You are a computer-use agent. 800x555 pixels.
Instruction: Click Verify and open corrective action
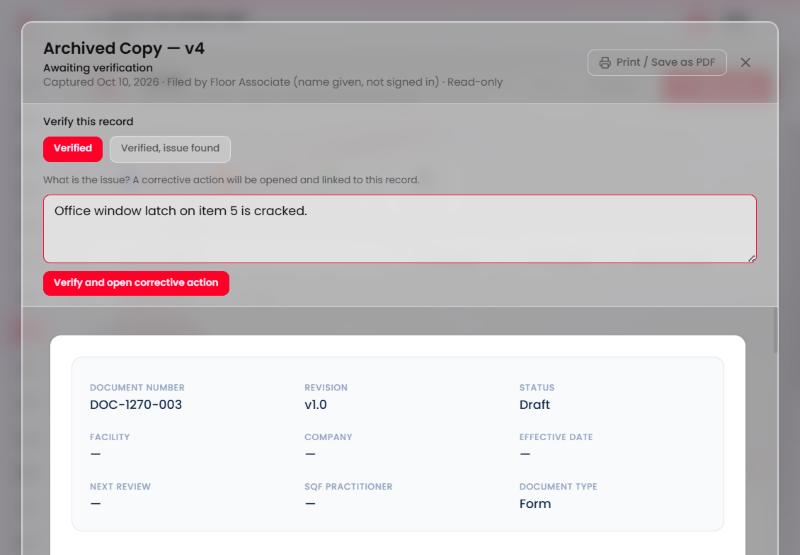coord(136,283)
